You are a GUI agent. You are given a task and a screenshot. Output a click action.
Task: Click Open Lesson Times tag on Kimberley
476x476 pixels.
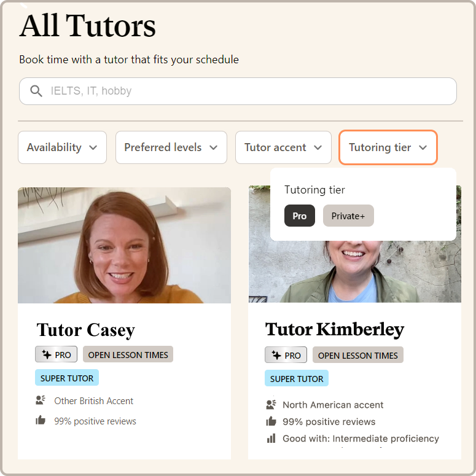click(x=357, y=355)
